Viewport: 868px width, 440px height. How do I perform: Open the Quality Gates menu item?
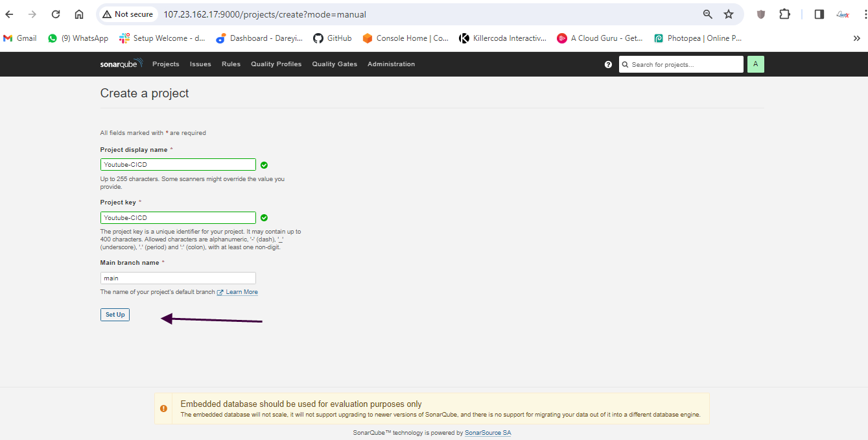[x=334, y=64]
